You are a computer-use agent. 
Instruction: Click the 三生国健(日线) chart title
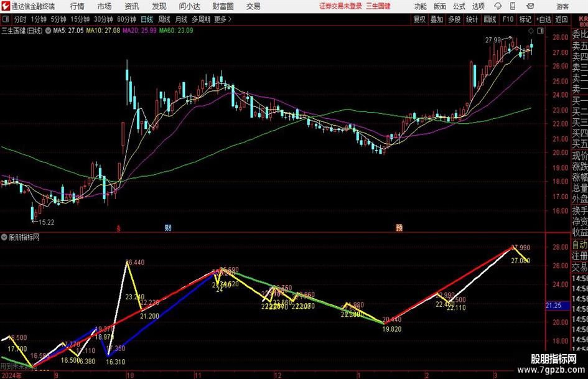pyautogui.click(x=22, y=30)
